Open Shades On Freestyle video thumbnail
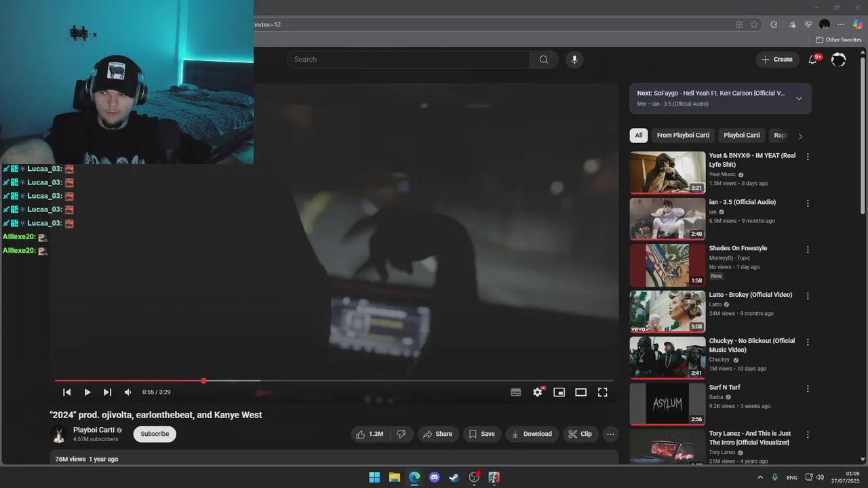This screenshot has width=868, height=488. coord(668,266)
